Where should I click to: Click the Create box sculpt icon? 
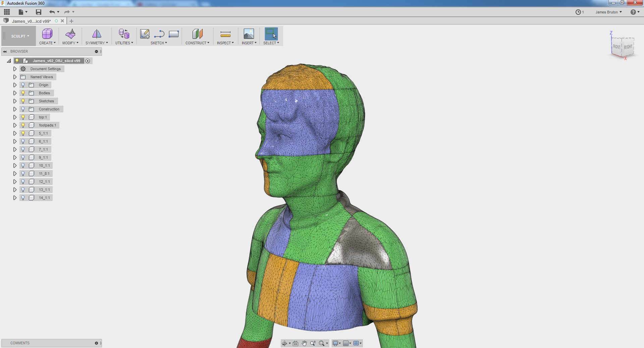[47, 34]
